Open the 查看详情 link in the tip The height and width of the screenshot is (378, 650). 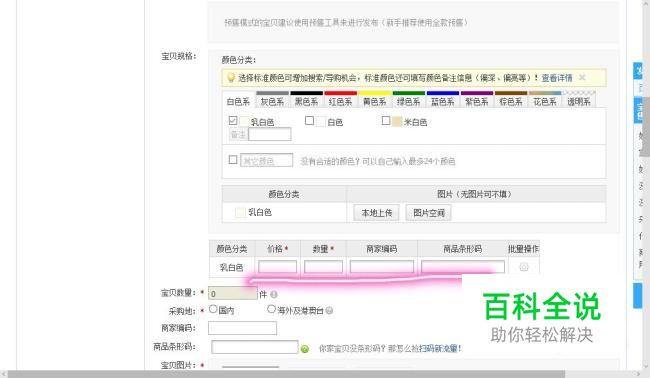(557, 78)
